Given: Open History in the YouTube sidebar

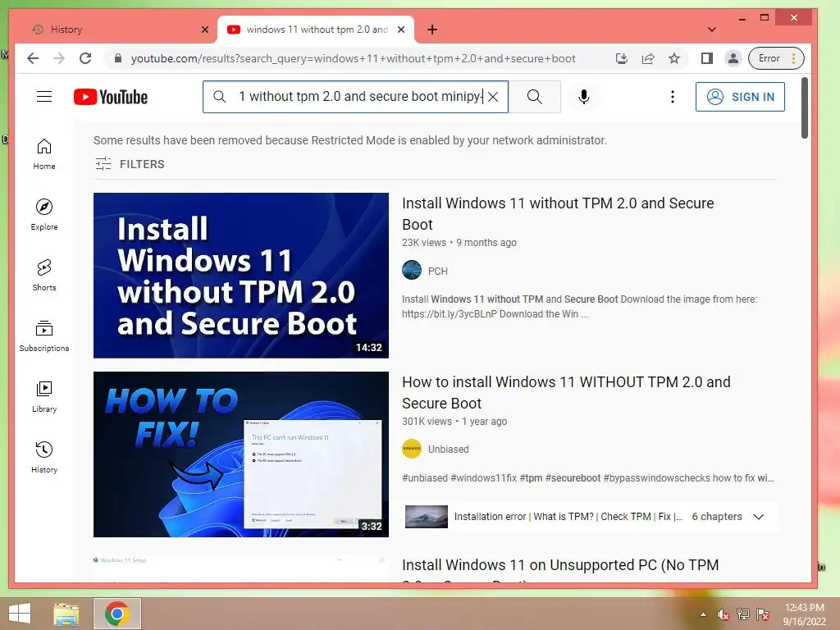Looking at the screenshot, I should tap(44, 457).
